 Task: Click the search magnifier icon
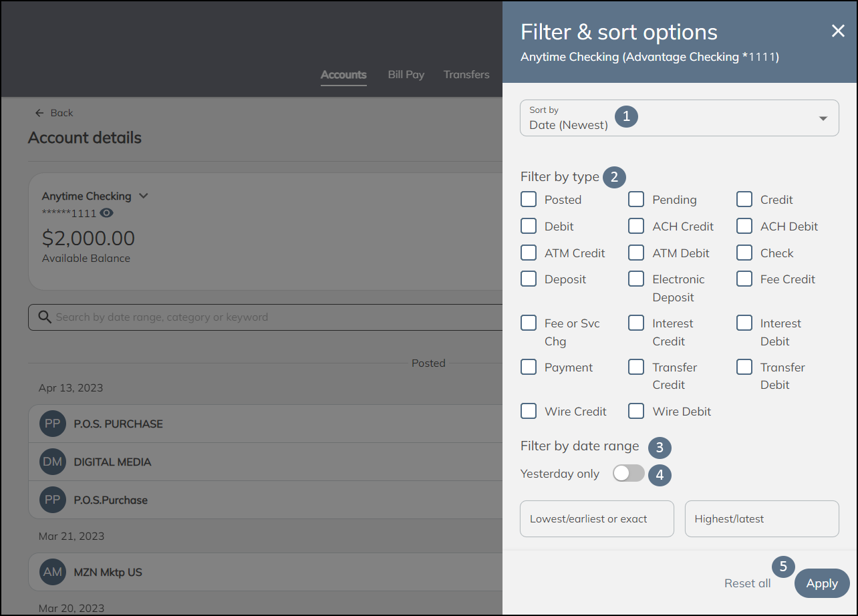pyautogui.click(x=45, y=317)
